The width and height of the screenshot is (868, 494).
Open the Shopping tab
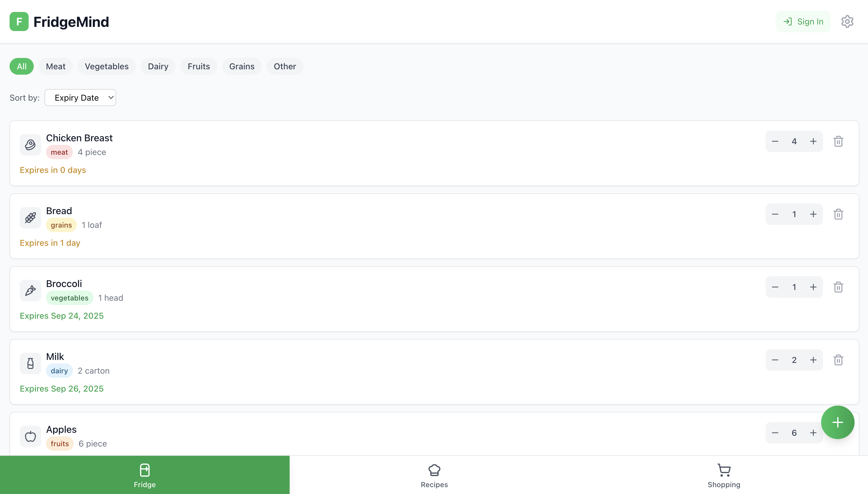click(x=723, y=475)
